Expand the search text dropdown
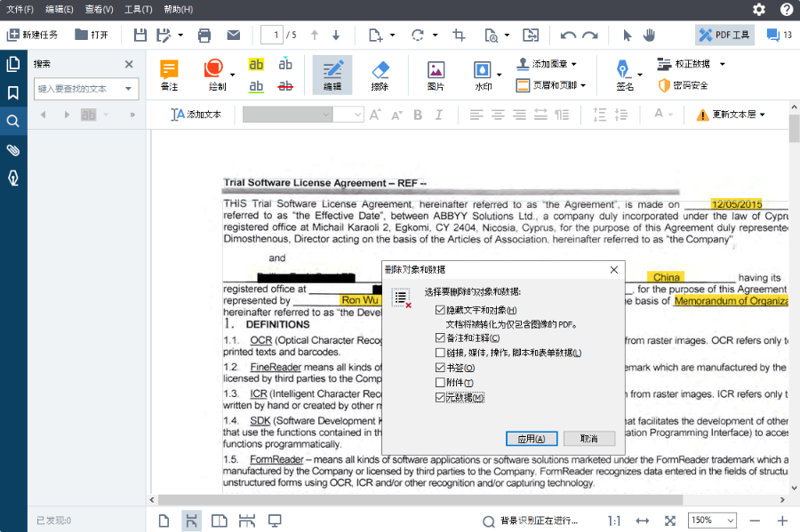The image size is (800, 532). coord(129,89)
